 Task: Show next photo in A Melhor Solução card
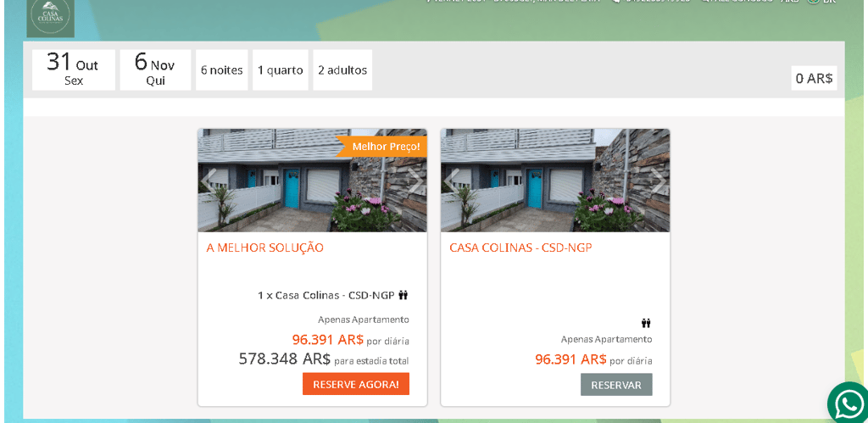pos(415,181)
